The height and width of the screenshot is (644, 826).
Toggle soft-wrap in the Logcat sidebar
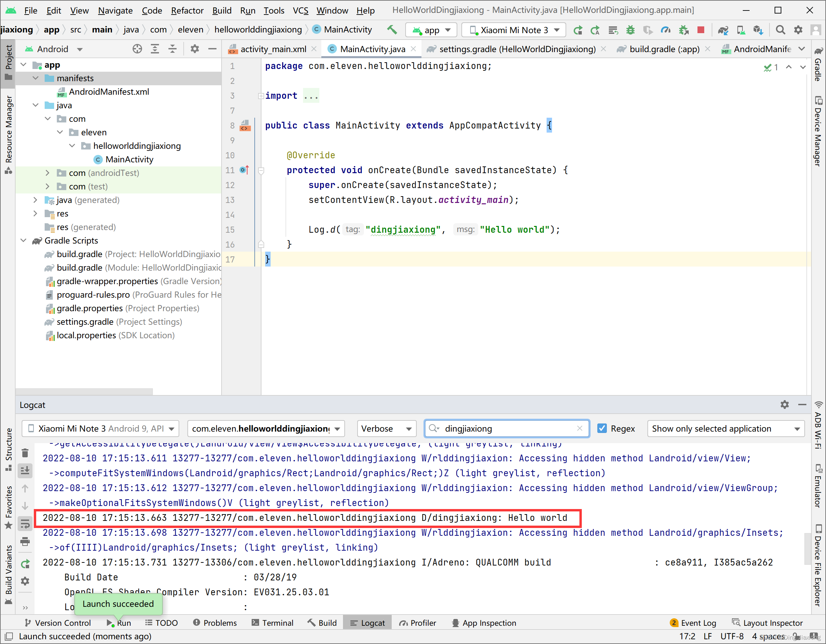coord(25,524)
